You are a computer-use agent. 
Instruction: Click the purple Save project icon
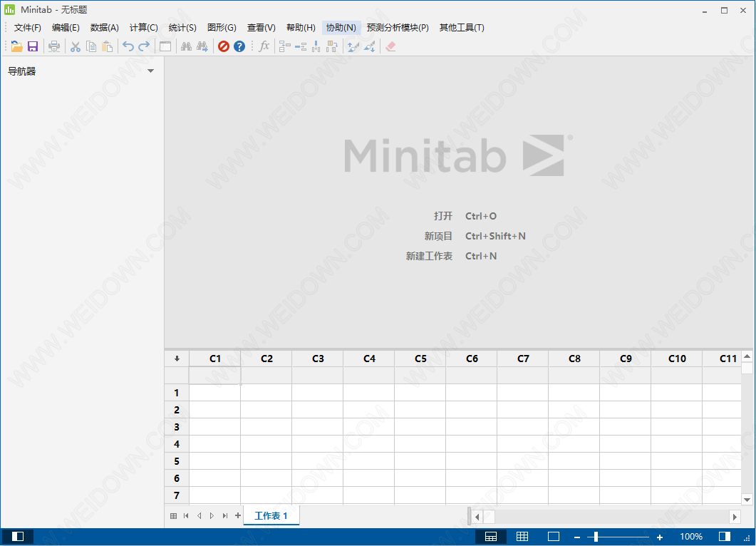33,46
